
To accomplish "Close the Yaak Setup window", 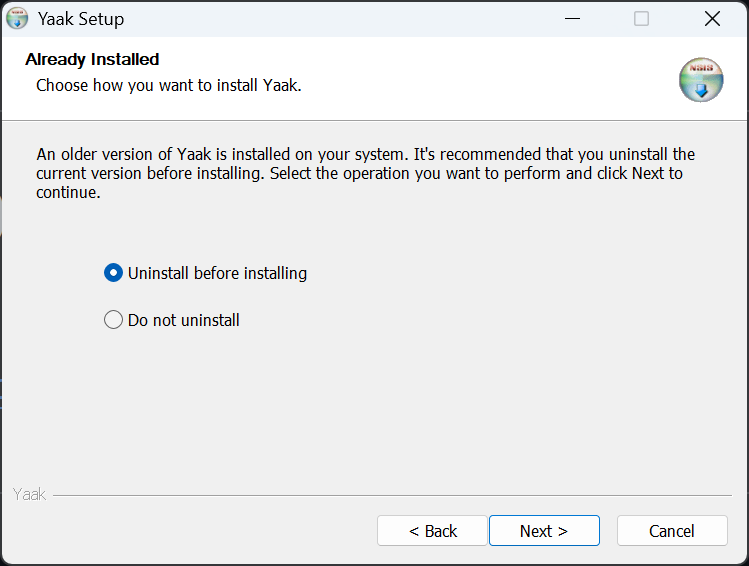I will coord(712,19).
